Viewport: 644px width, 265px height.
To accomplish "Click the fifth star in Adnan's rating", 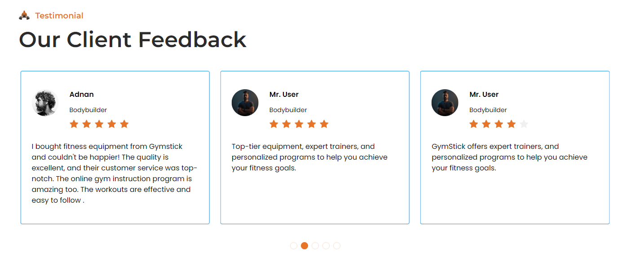I will click(x=124, y=124).
